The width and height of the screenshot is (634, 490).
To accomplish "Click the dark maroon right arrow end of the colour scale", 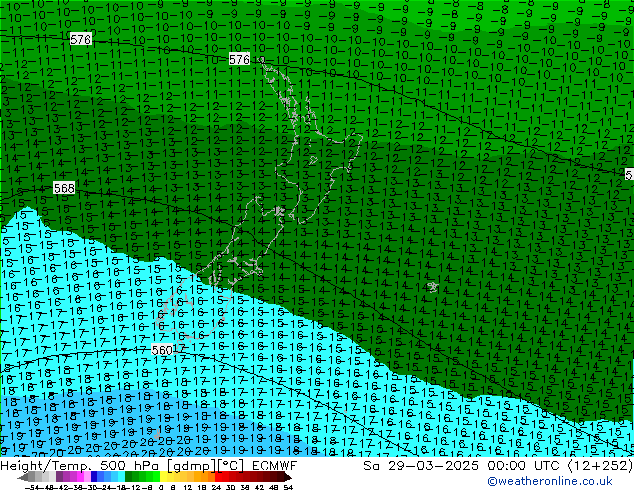I will tap(287, 477).
